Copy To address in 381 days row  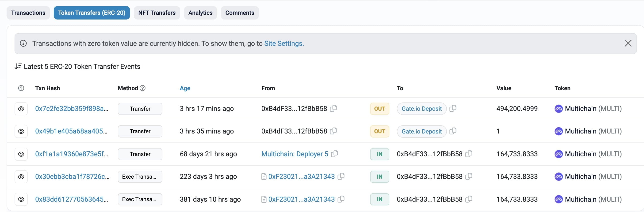[x=469, y=199]
